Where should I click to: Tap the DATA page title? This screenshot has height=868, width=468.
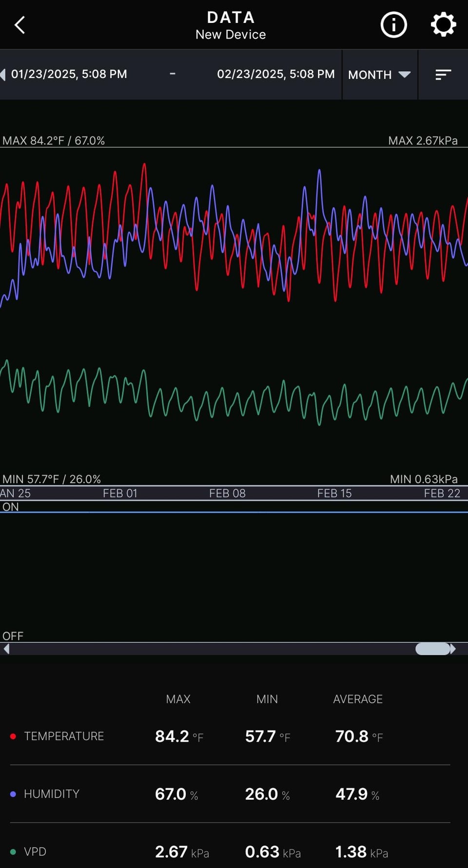pyautogui.click(x=231, y=18)
